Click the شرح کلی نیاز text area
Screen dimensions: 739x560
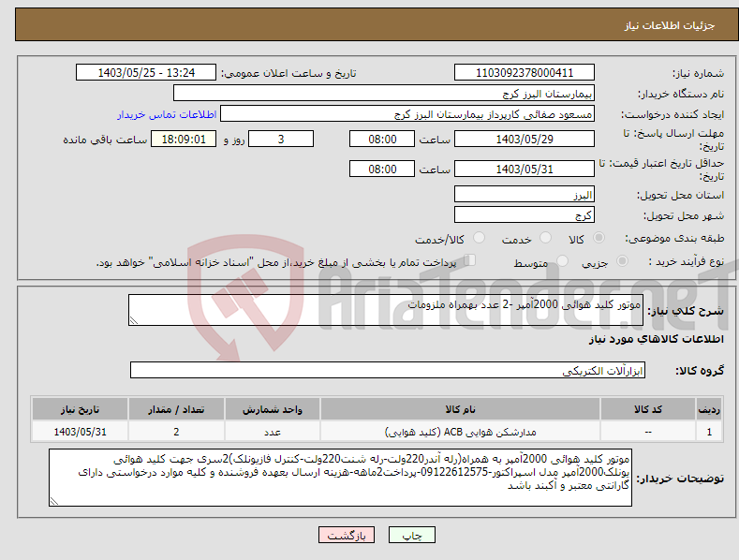(386, 310)
